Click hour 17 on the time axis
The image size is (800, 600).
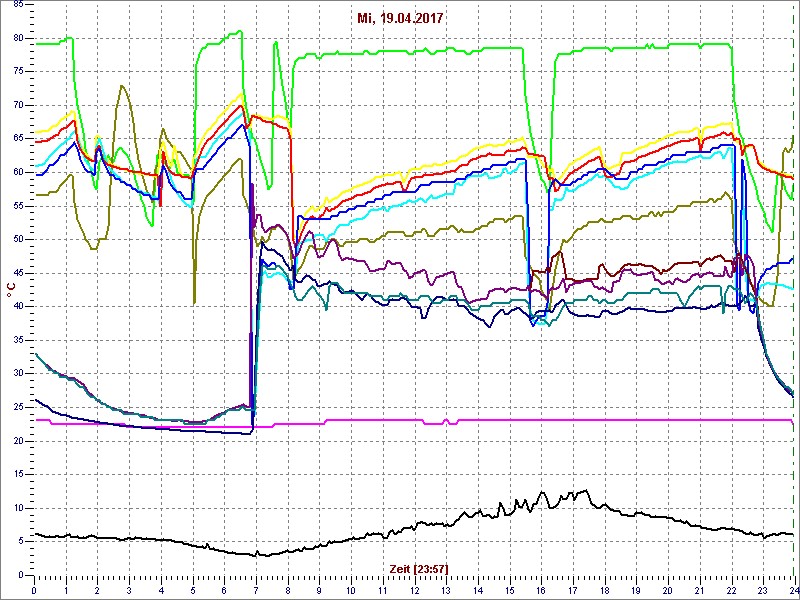[x=572, y=588]
